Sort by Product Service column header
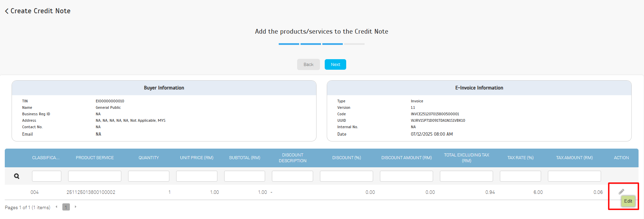 pos(95,158)
